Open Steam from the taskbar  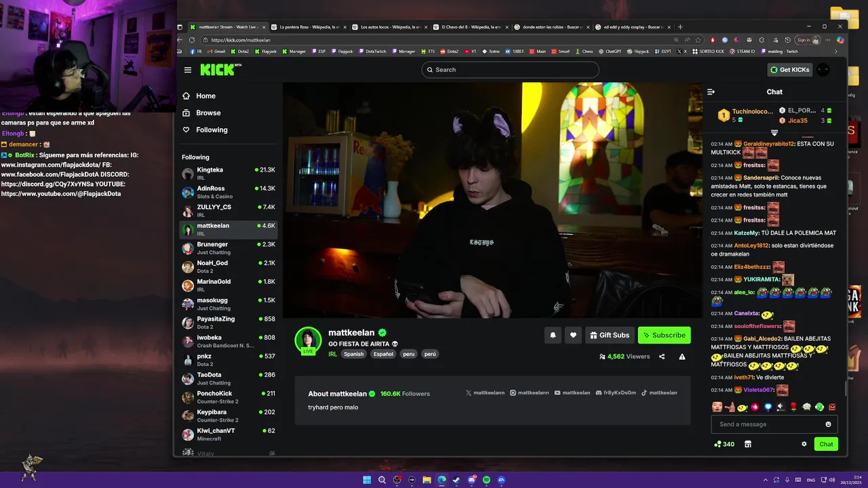coord(456,480)
